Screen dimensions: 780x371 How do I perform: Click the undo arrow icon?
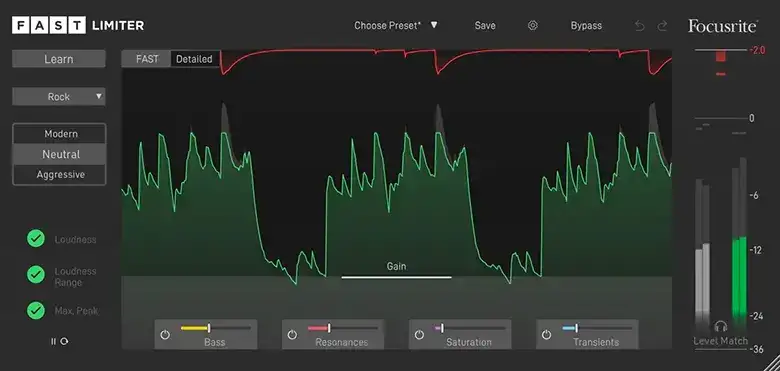[640, 26]
